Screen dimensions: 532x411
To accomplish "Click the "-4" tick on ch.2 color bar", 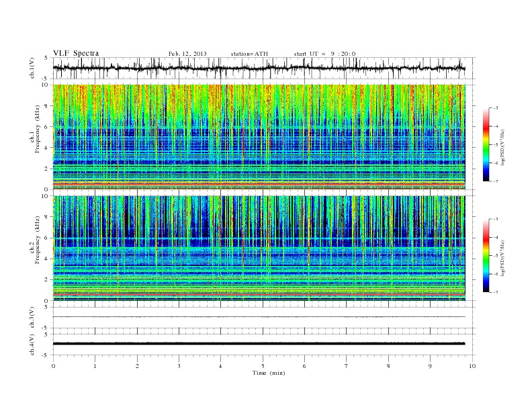I will [x=495, y=237].
